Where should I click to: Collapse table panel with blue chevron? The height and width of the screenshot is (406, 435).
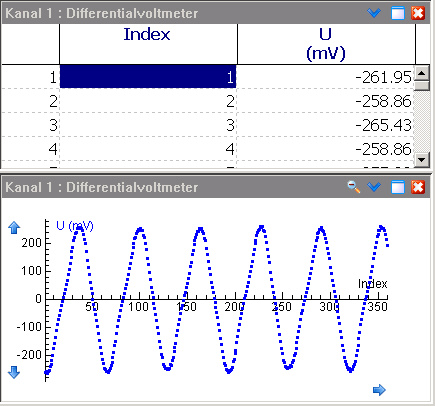click(374, 13)
